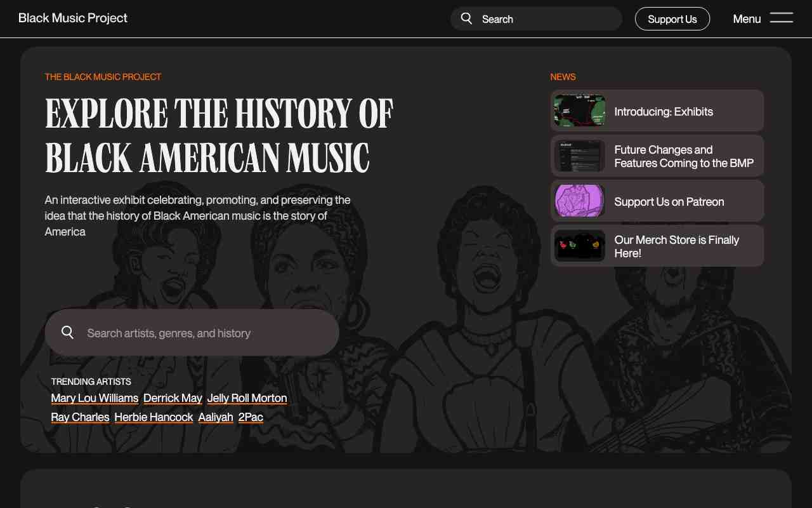812x508 pixels.
Task: Select trending artist Mary Lou Williams
Action: point(95,398)
